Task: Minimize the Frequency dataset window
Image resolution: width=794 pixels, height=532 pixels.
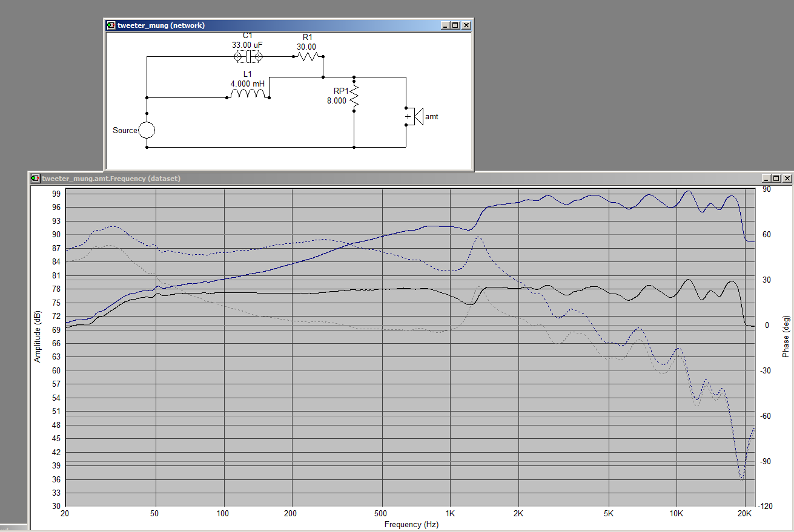Action: (766, 179)
